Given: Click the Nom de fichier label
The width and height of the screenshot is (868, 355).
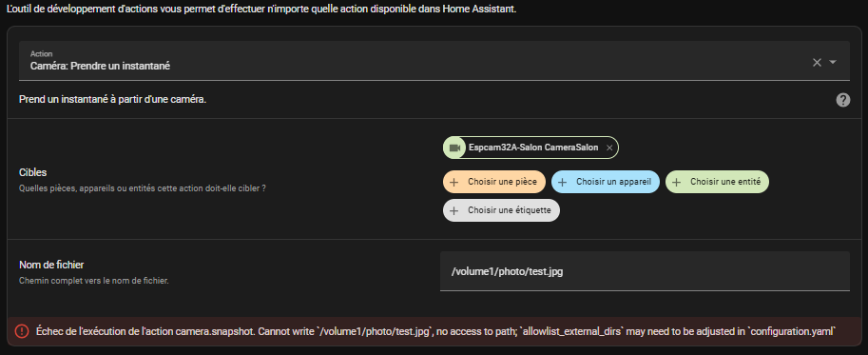Looking at the screenshot, I should (51, 266).
